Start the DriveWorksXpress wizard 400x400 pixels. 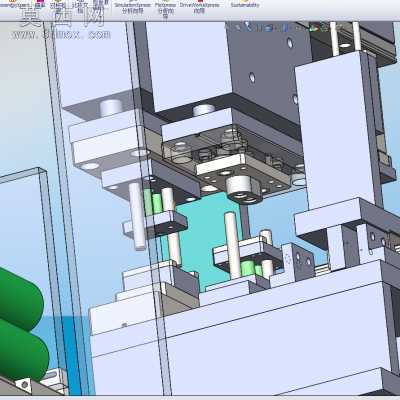[199, 7]
